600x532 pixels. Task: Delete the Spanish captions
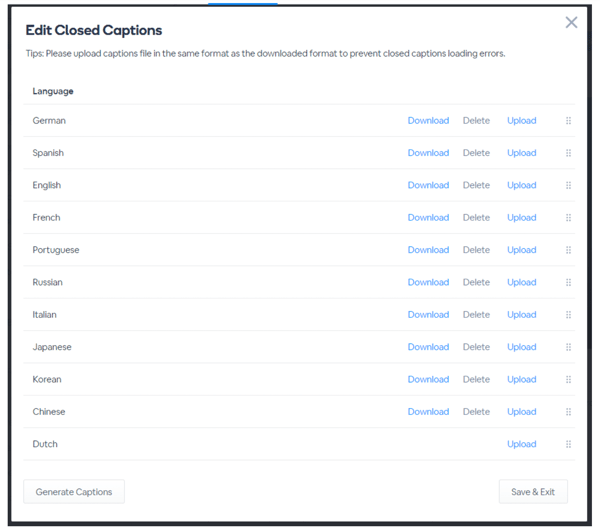(476, 153)
